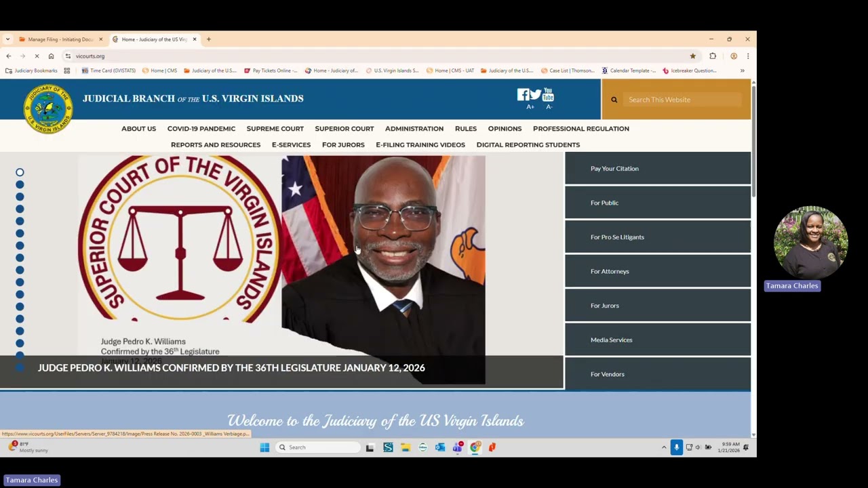Close the Manage Filing browser tab
Image resolution: width=868 pixels, height=488 pixels.
click(x=101, y=39)
